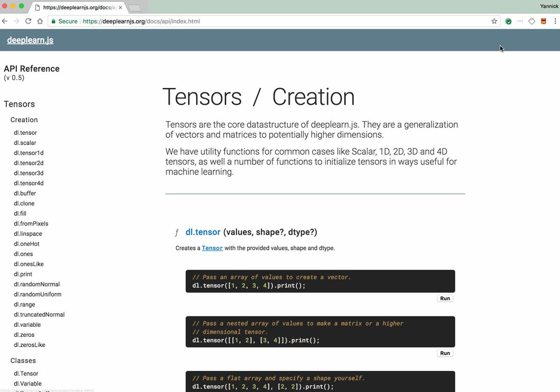
Task: Select the Creation section in sidebar
Action: (x=24, y=120)
